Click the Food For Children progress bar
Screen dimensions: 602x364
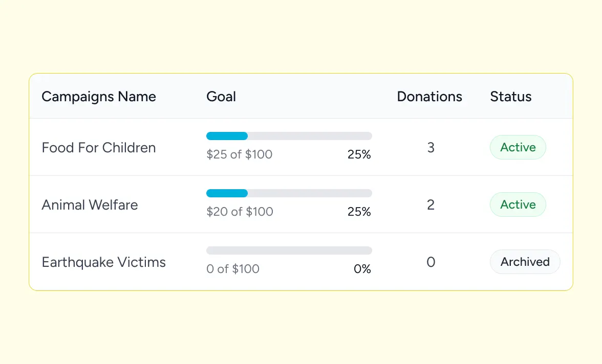[x=289, y=136]
